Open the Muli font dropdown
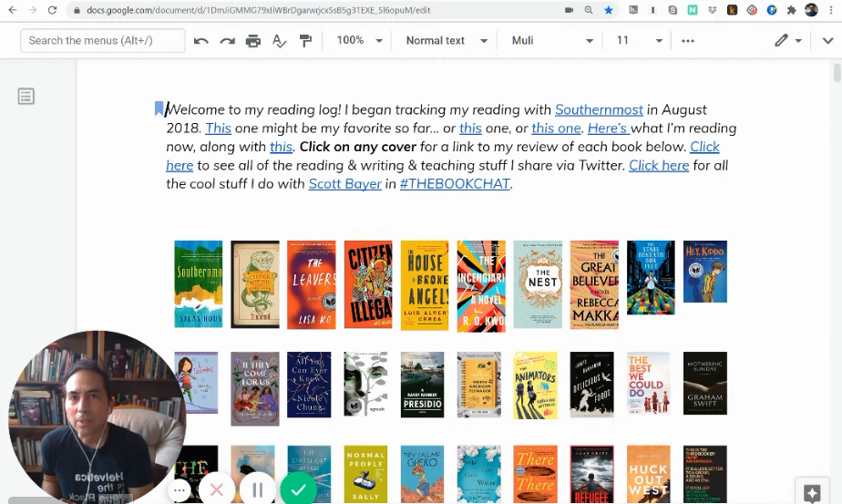 point(552,41)
